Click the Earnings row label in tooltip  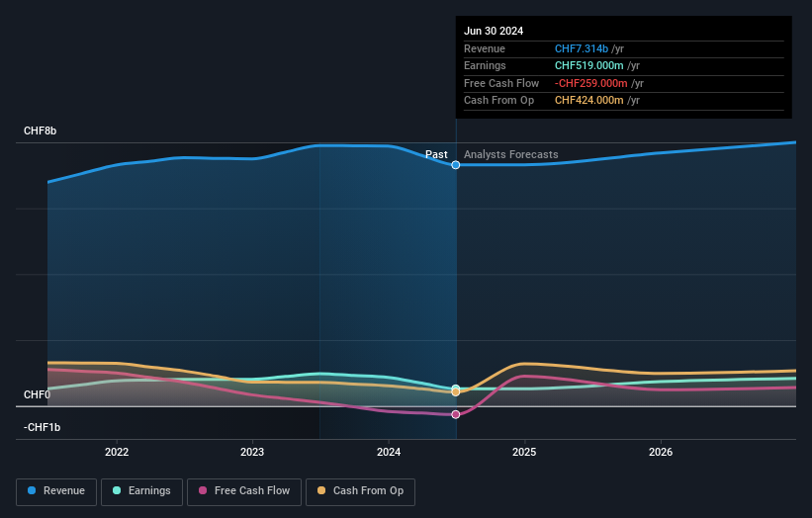pyautogui.click(x=485, y=65)
